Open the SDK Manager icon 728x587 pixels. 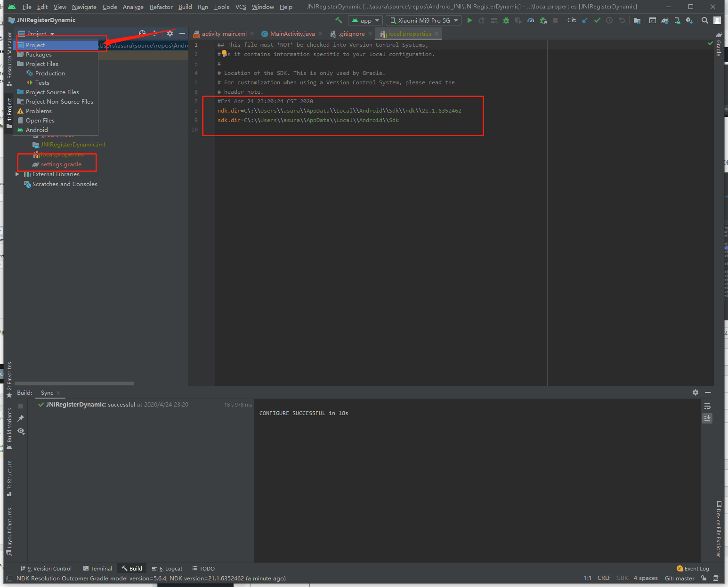(x=689, y=20)
